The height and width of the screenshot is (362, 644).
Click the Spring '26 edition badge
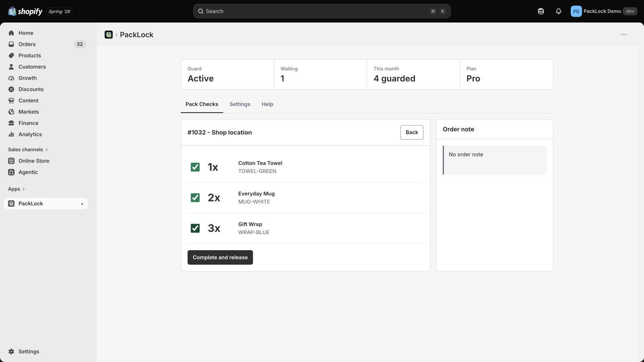coord(60,11)
